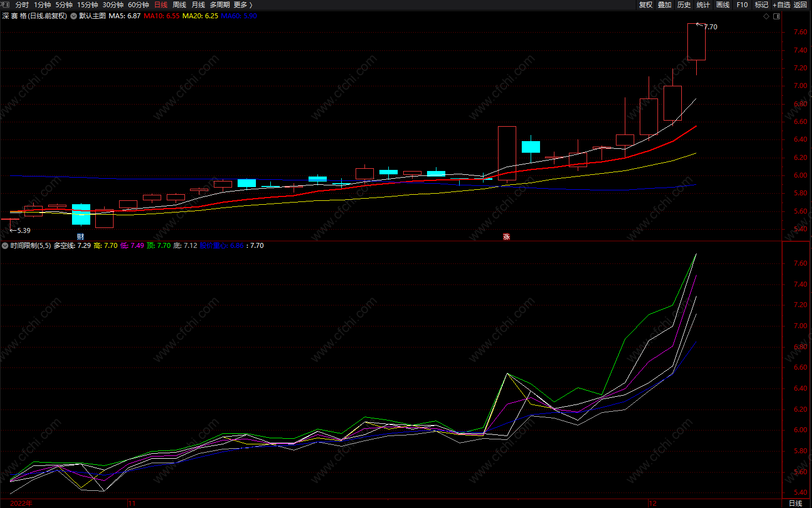The width and height of the screenshot is (812, 508).
Task: Open the 画线 drawing tools
Action: coord(723,4)
